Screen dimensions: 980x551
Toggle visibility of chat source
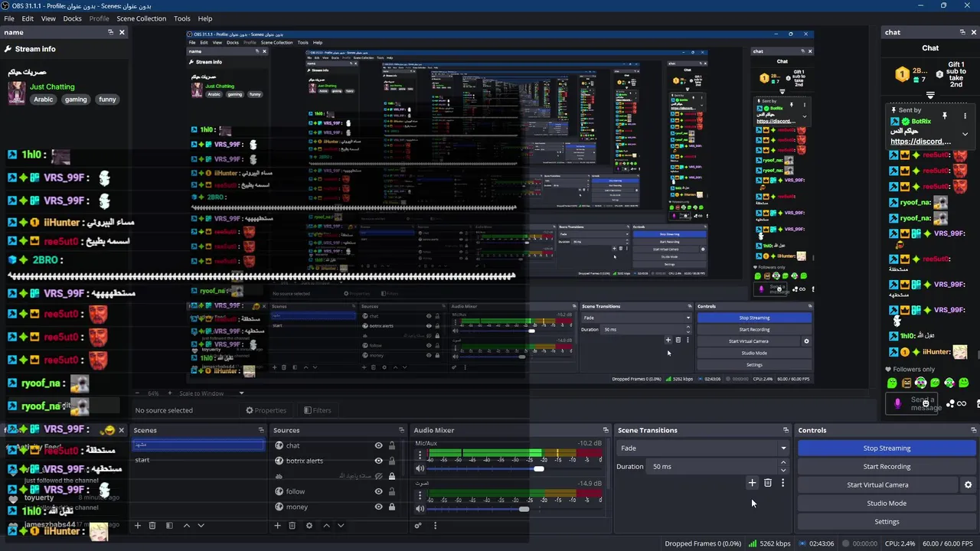pyautogui.click(x=378, y=445)
